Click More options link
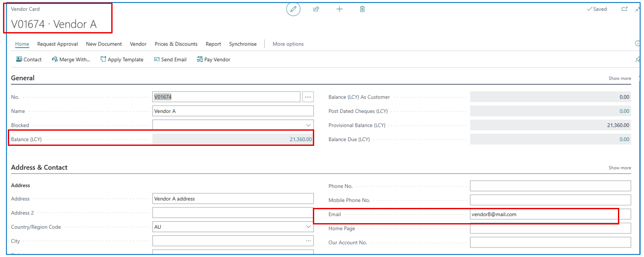The image size is (644, 257). [x=288, y=44]
